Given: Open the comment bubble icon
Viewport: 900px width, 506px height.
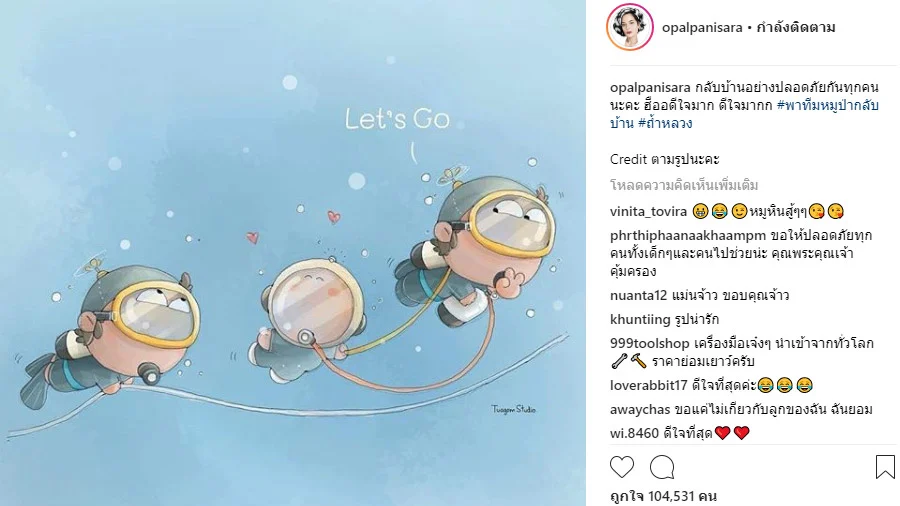Looking at the screenshot, I should click(x=662, y=467).
